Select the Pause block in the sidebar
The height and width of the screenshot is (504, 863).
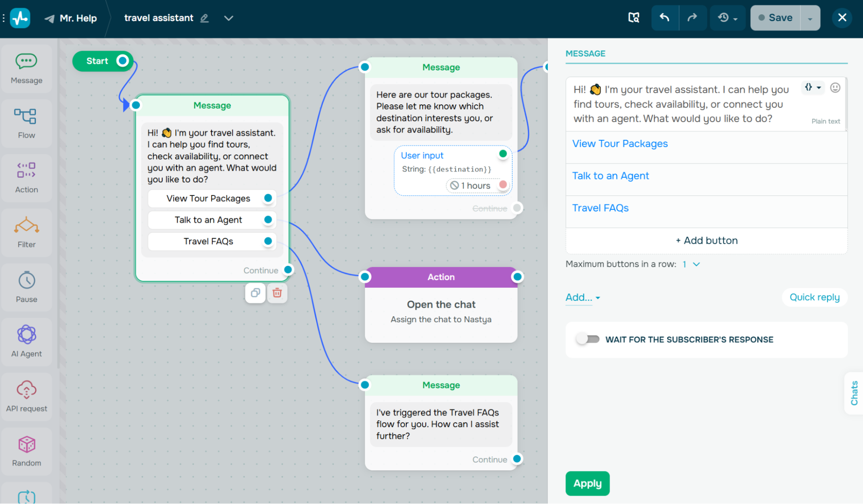click(x=26, y=287)
